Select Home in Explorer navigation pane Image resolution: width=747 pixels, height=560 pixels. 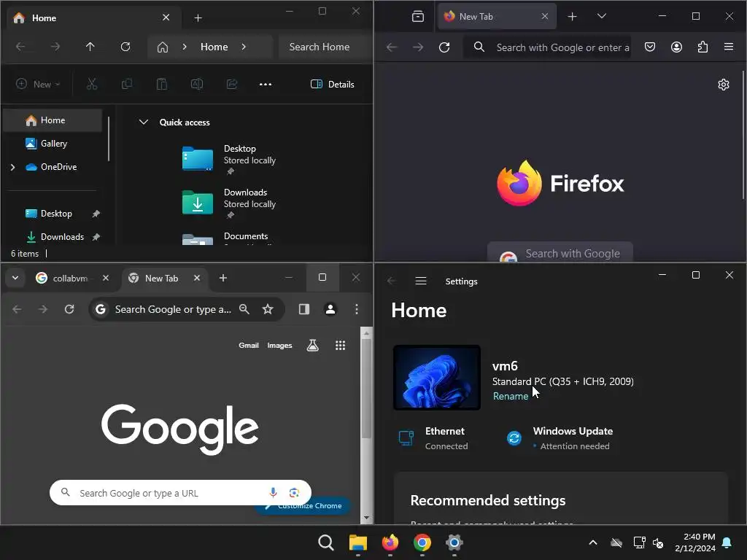coord(53,120)
